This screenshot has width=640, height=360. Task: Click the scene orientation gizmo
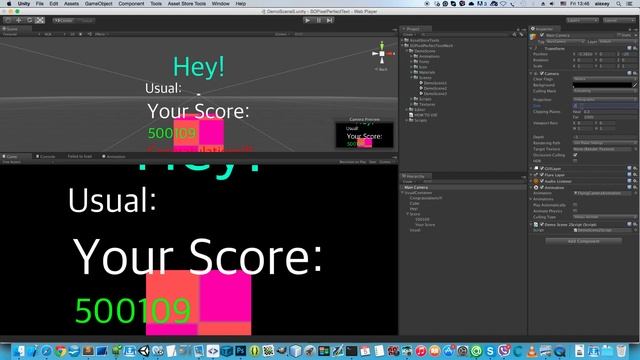coord(382,53)
